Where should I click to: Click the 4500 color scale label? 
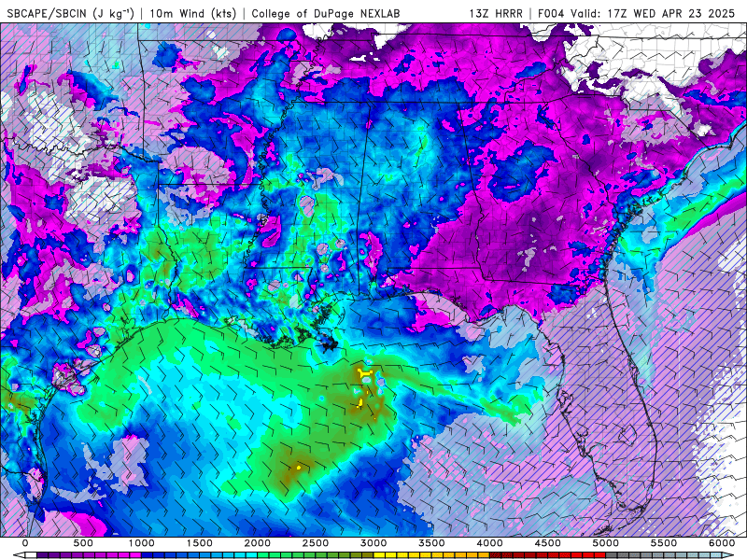548,543
